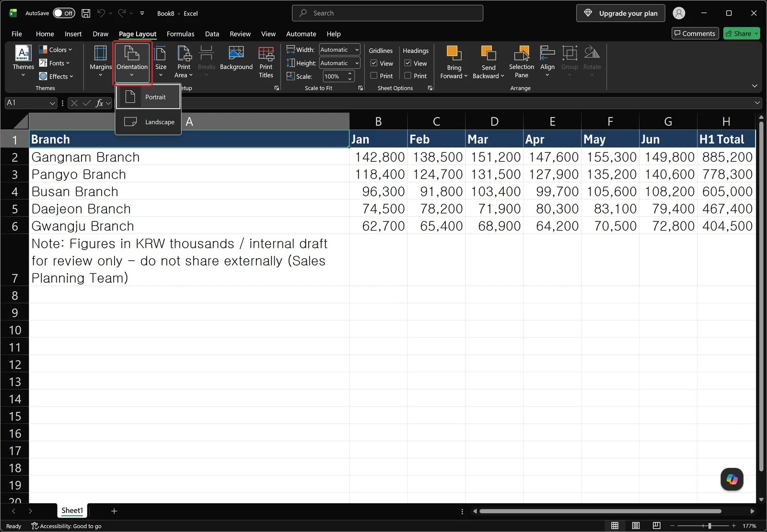Click the zoom slider handle
Viewport: 767px width, 532px height.
709,526
